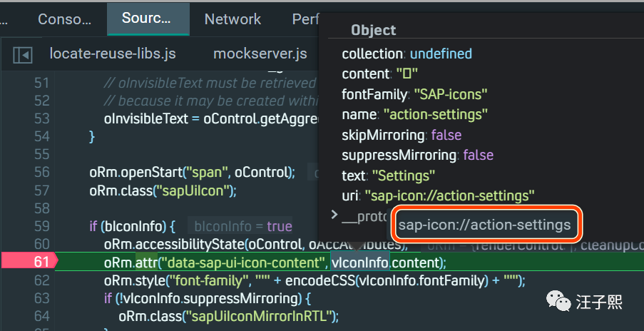Set a breakpoint on line 59
This screenshot has width=644, height=331.
point(41,226)
